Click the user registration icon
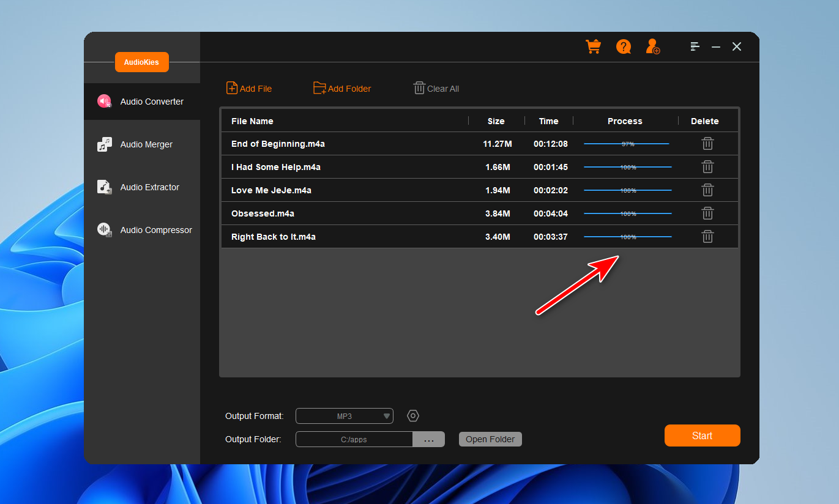The image size is (839, 504). (x=653, y=46)
